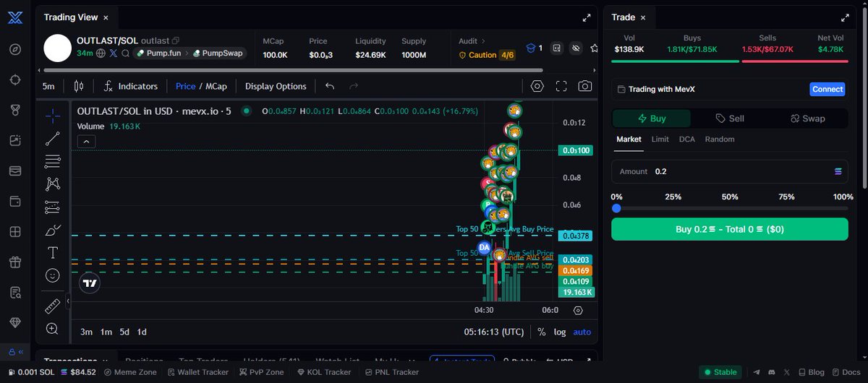Click the horizontal token info scrollbar
This screenshot has width=868, height=383.
pyautogui.click(x=292, y=70)
